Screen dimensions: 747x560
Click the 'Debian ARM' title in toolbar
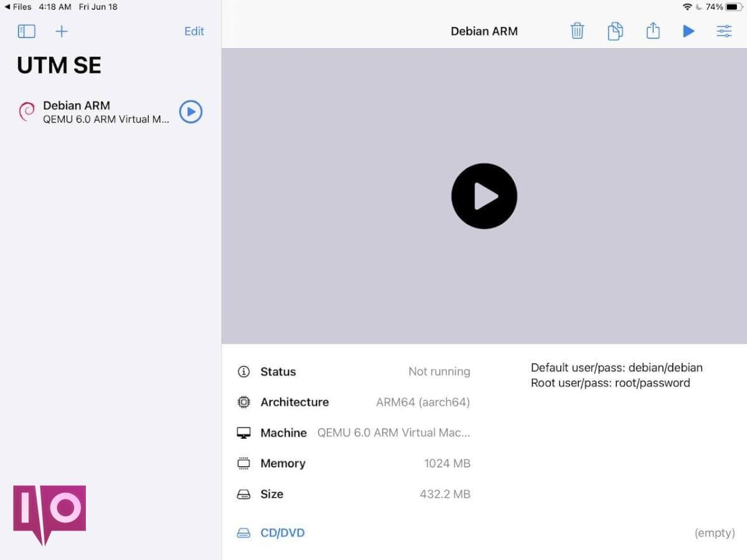point(484,31)
